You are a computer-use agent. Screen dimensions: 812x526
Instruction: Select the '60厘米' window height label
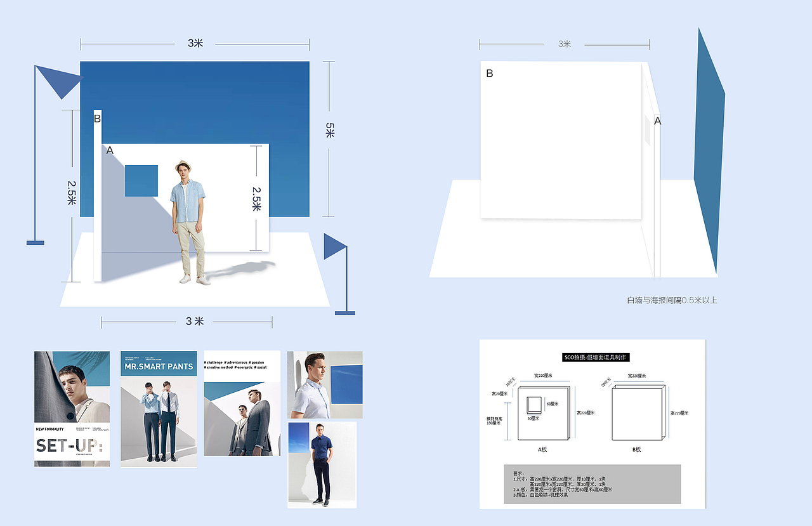point(553,404)
